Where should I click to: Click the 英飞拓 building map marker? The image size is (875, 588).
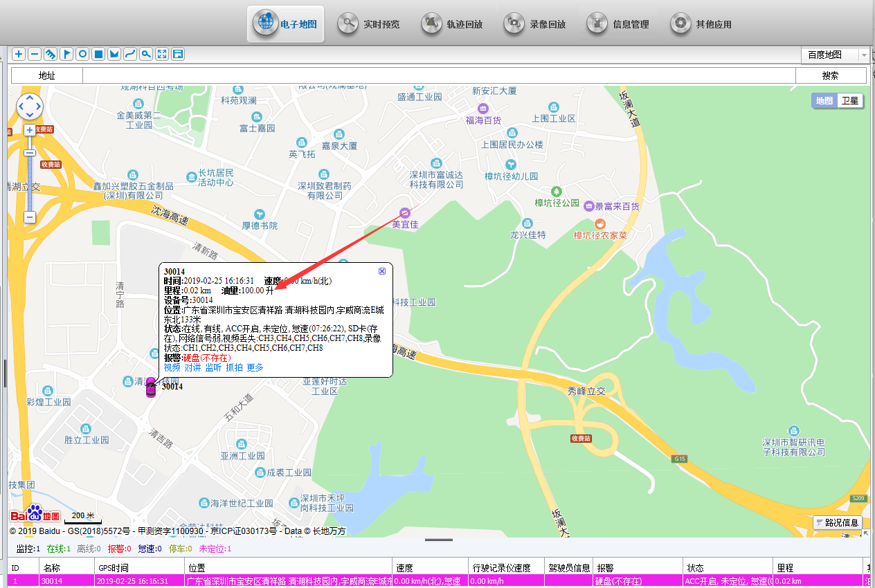(302, 141)
